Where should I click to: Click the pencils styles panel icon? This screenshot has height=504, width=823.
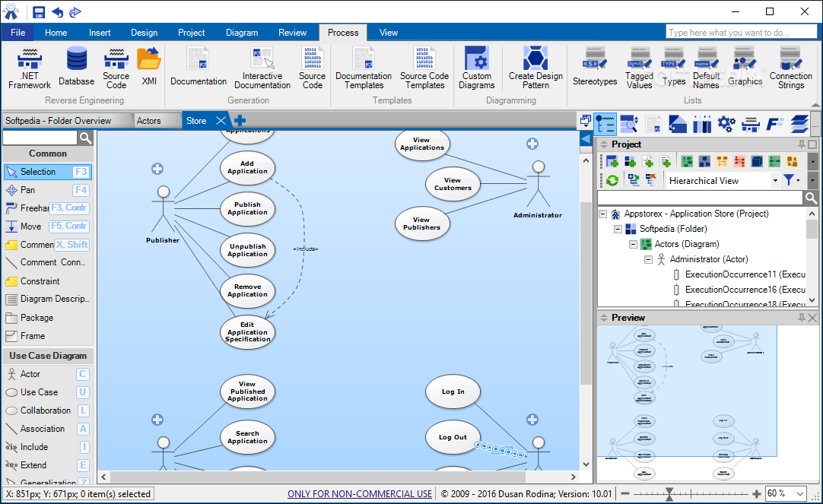[x=702, y=124]
